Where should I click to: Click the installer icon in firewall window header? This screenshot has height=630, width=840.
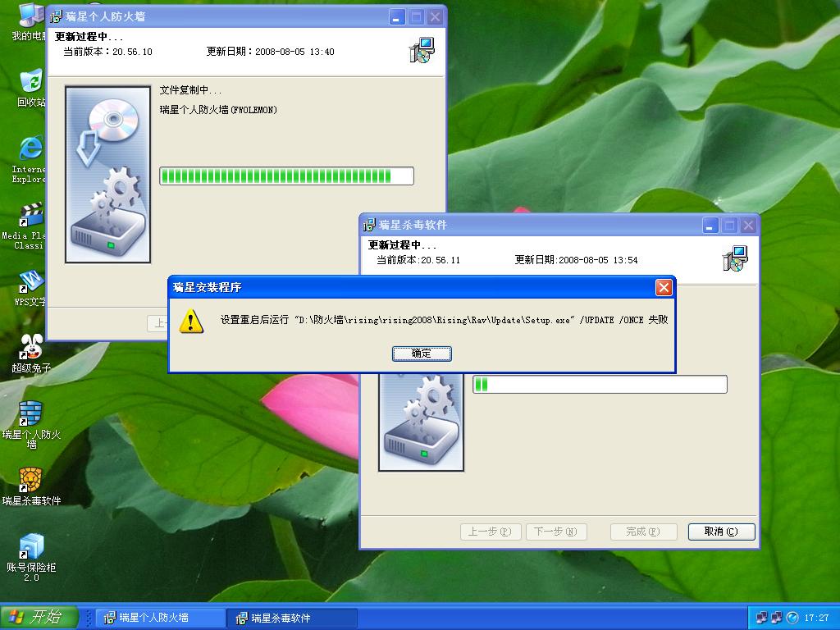pyautogui.click(x=422, y=50)
